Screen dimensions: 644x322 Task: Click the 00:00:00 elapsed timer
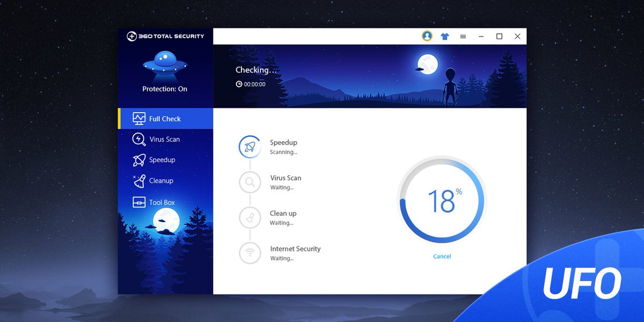251,84
